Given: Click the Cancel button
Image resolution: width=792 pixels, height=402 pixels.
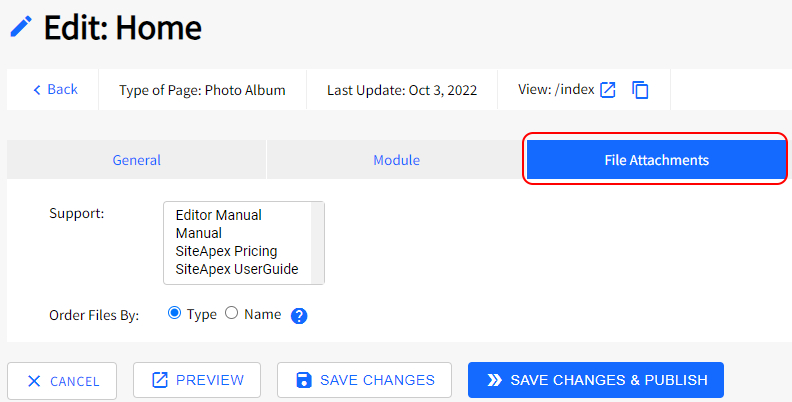Looking at the screenshot, I should tap(62, 381).
